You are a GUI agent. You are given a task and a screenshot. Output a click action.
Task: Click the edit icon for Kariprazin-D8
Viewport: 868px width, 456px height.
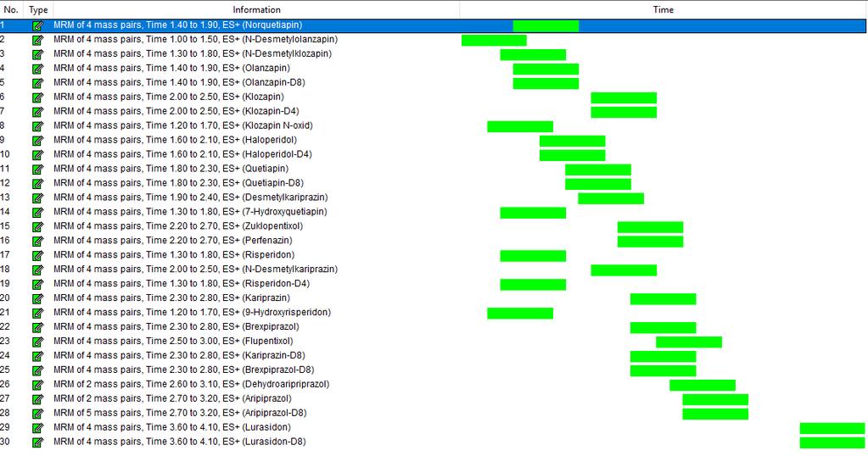coord(37,356)
